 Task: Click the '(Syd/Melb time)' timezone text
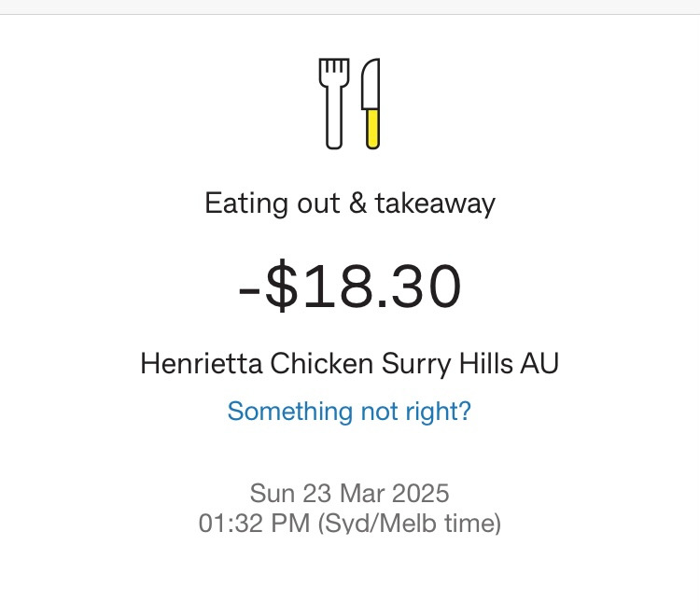coord(410,524)
